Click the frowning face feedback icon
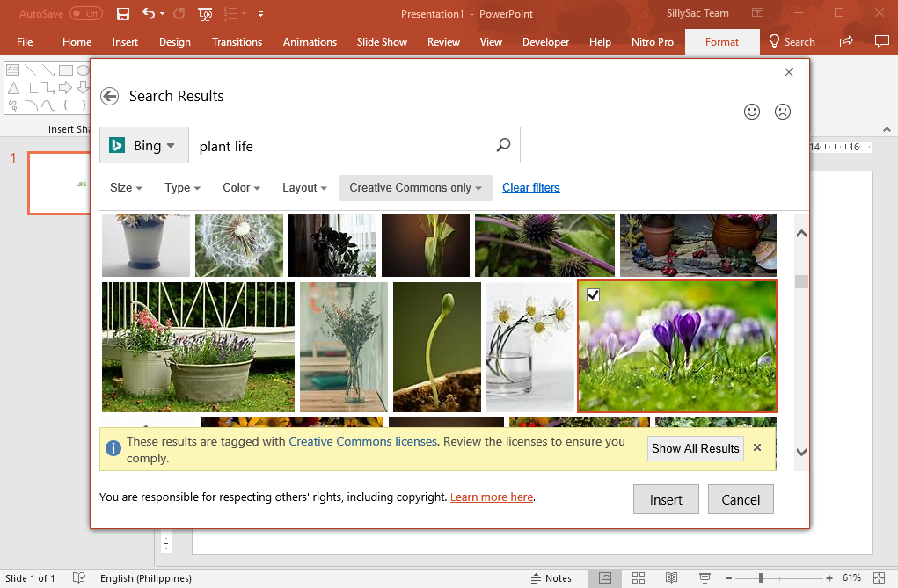Viewport: 898px width, 588px height. coord(782,112)
